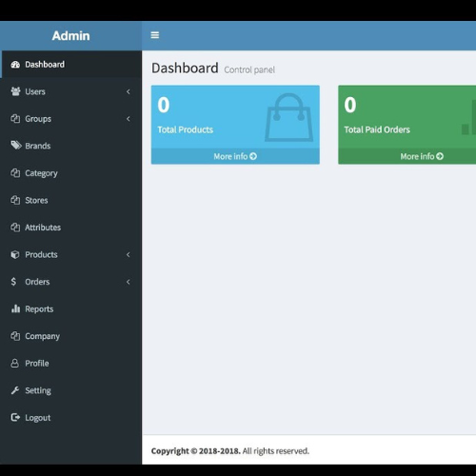The image size is (476, 476).
Task: Open the Groups menu item
Action: pos(70,119)
